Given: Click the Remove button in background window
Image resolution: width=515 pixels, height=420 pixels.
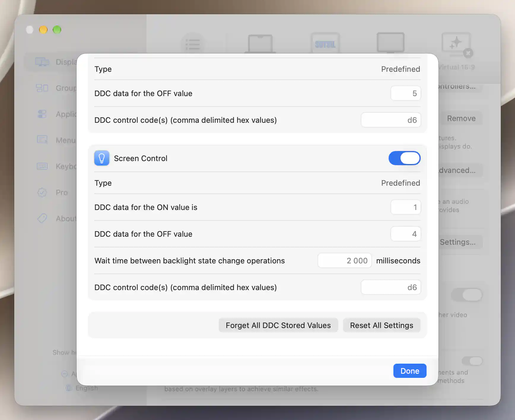Looking at the screenshot, I should coord(461,118).
